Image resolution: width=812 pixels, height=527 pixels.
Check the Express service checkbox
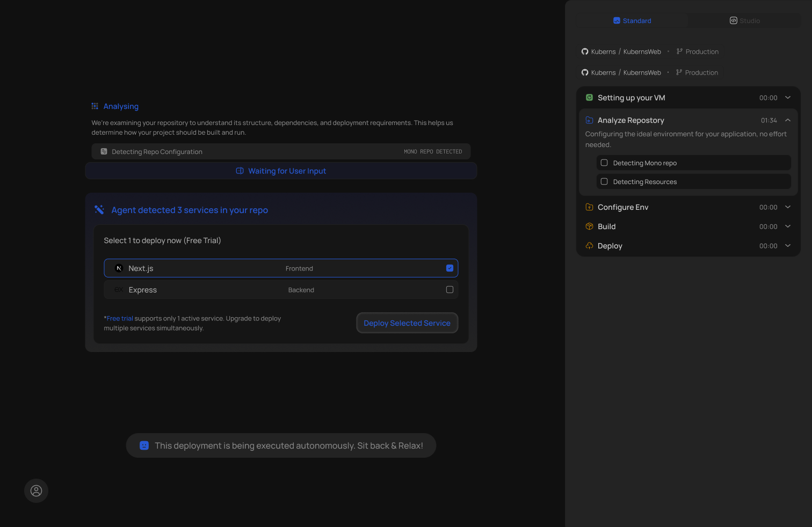tap(450, 290)
